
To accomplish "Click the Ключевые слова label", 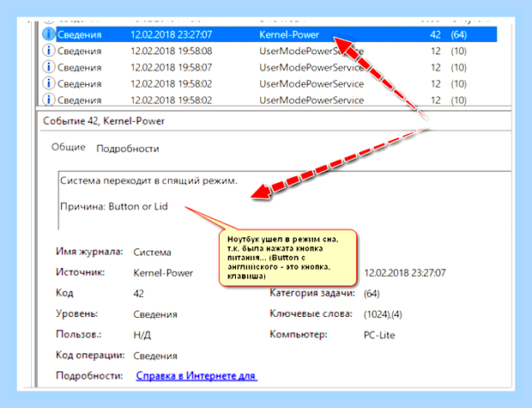I will pyautogui.click(x=311, y=314).
